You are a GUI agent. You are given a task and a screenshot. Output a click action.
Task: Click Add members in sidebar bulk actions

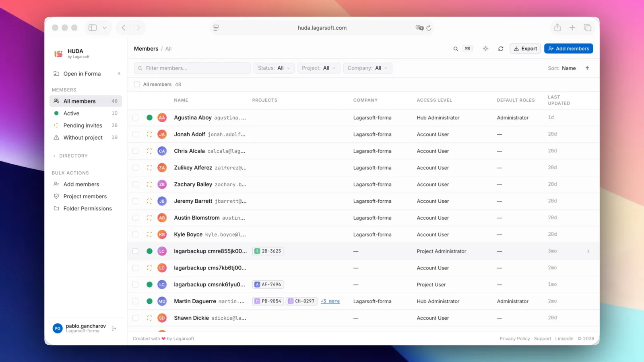pos(85,185)
